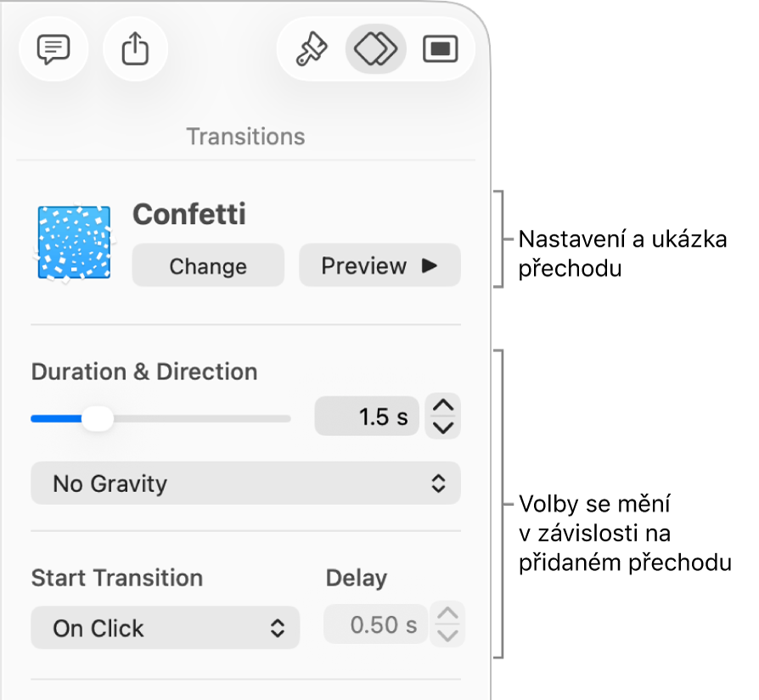Click the Change transition button
Viewport: 759px width, 700px height.
[x=208, y=266]
